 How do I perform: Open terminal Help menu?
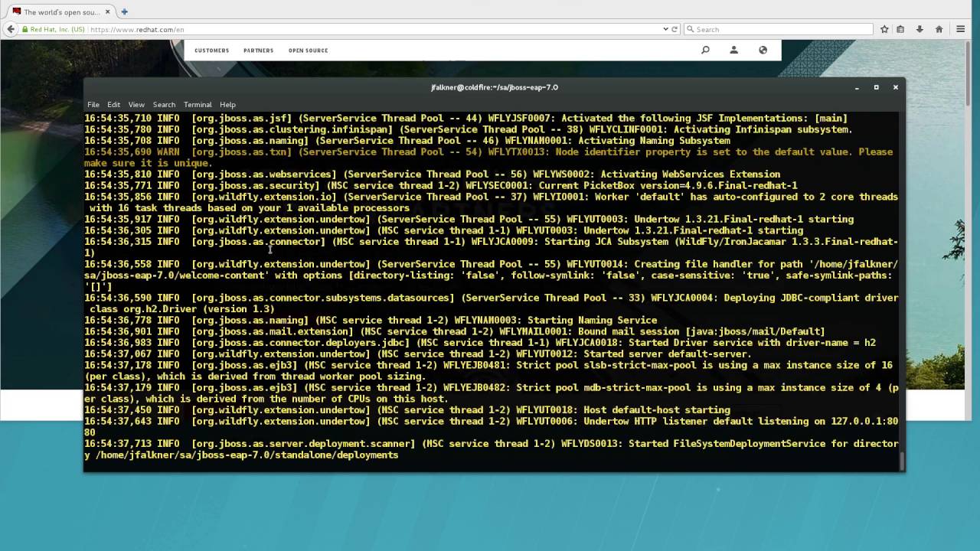click(227, 104)
